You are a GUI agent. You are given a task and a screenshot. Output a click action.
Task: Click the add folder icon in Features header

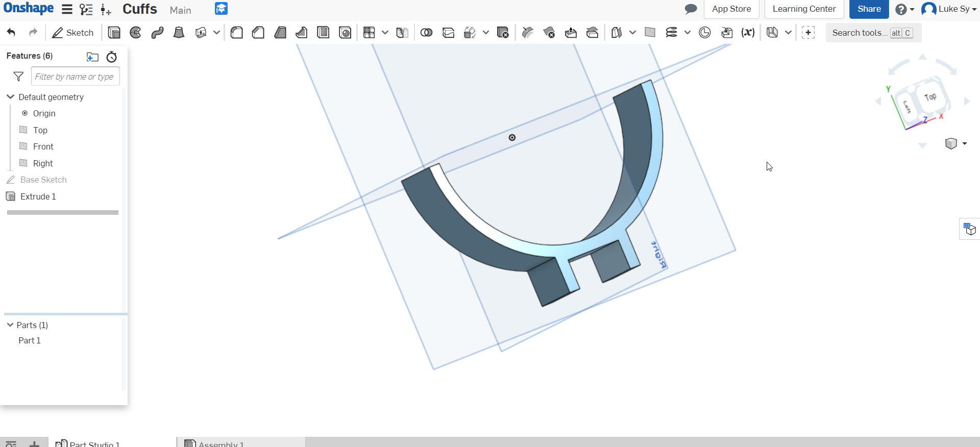coord(92,57)
